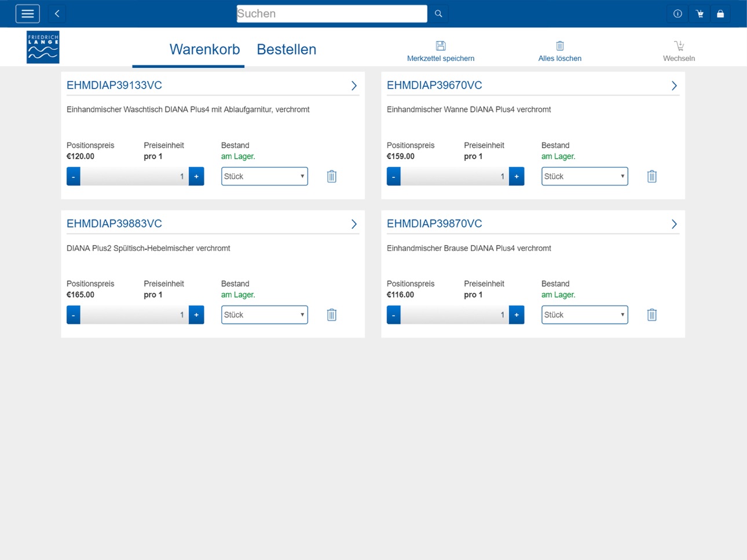Focus the Suchen search field
The width and height of the screenshot is (747, 560).
(332, 13)
